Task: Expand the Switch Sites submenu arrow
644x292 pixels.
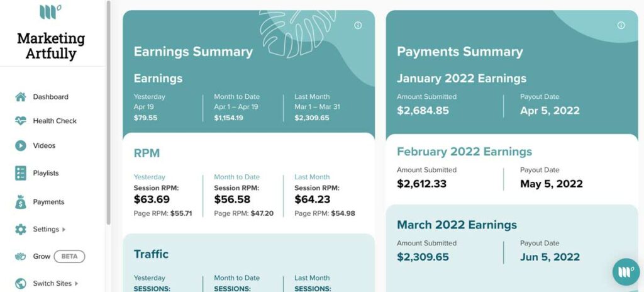Action: [x=76, y=283]
